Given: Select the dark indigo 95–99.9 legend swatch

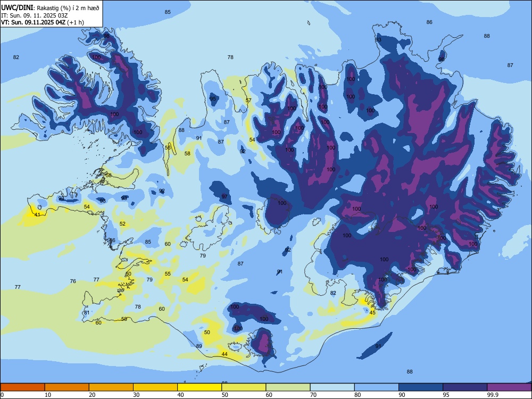Looking at the screenshot, I should [465, 387].
